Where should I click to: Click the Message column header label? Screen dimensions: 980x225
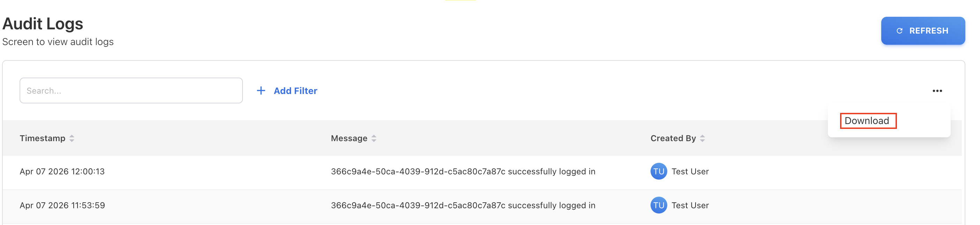tap(349, 139)
